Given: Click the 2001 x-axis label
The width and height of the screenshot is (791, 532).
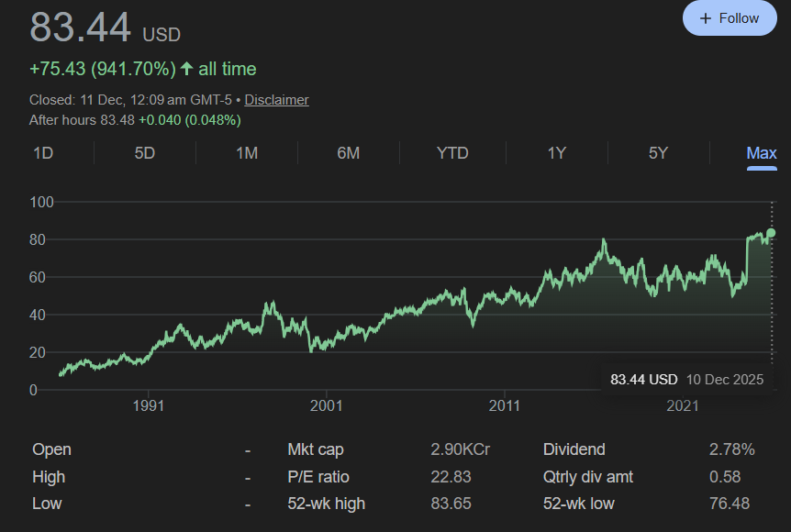Looking at the screenshot, I should pyautogui.click(x=327, y=405).
